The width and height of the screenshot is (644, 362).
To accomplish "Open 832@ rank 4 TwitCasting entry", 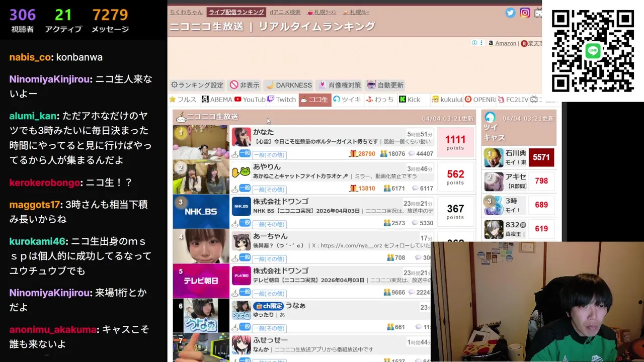I will [519, 229].
